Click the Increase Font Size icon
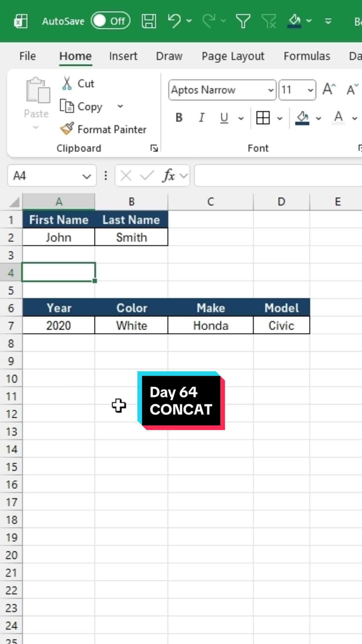The height and width of the screenshot is (644, 362). click(x=329, y=90)
